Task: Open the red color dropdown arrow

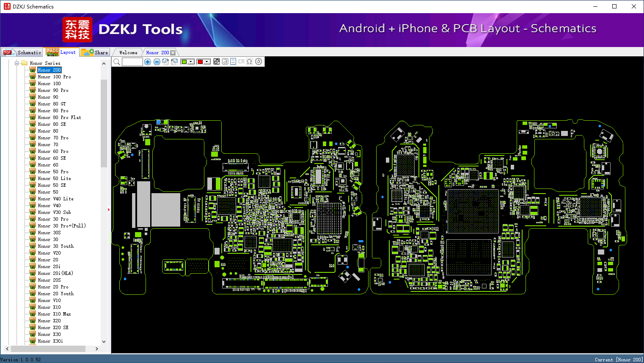Action: click(x=207, y=62)
